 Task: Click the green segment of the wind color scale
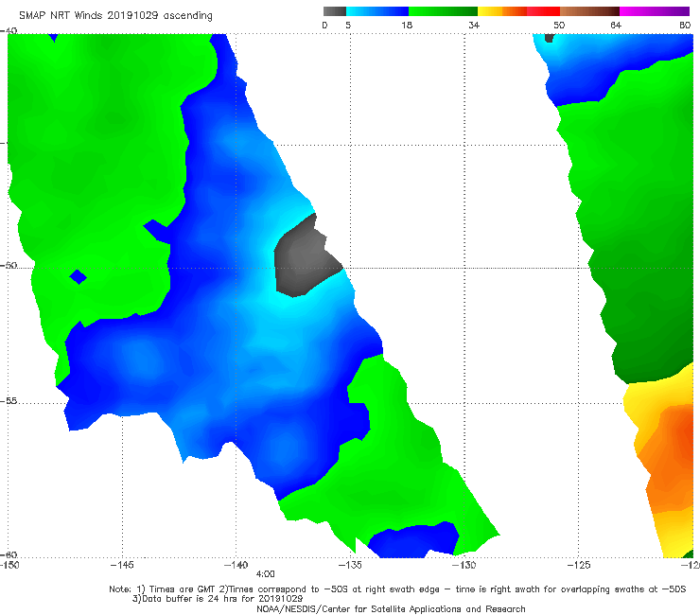click(x=443, y=11)
